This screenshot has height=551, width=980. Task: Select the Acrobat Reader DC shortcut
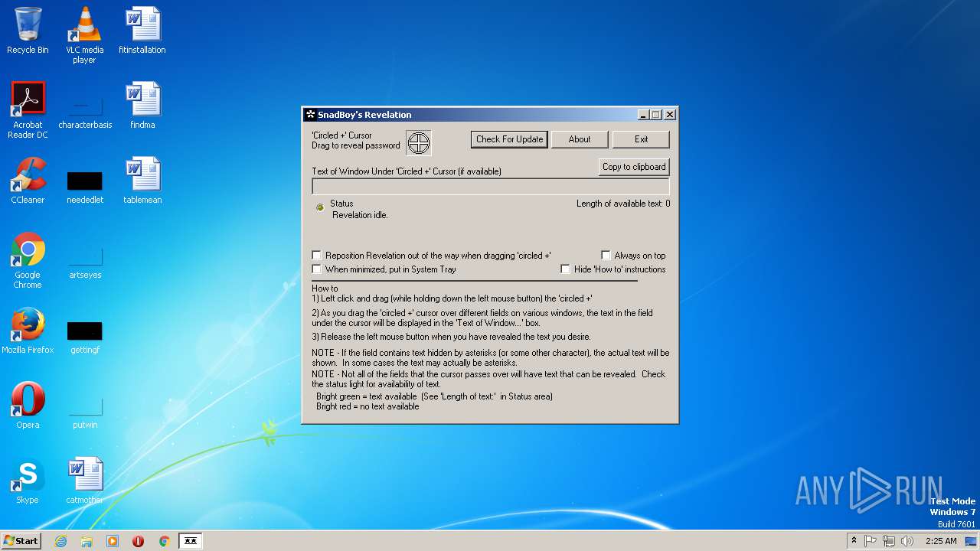coord(28,110)
